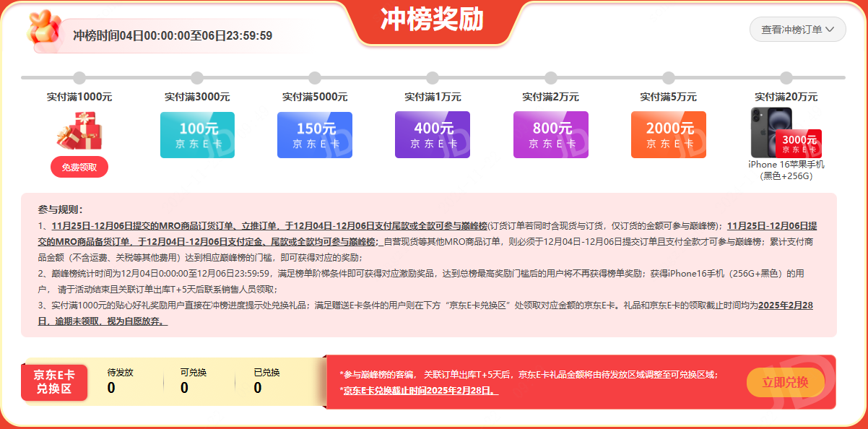Click the 待发放 count value
868x429 pixels.
tap(111, 389)
